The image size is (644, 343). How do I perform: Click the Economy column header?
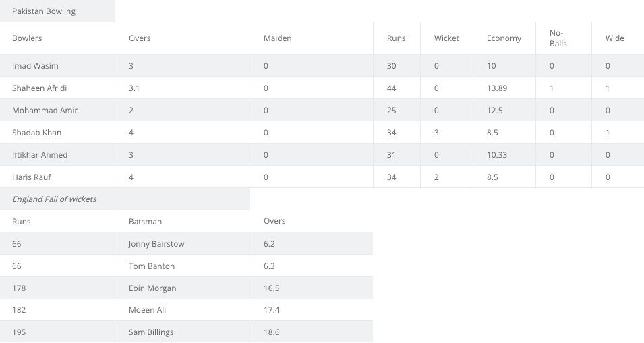pos(504,38)
